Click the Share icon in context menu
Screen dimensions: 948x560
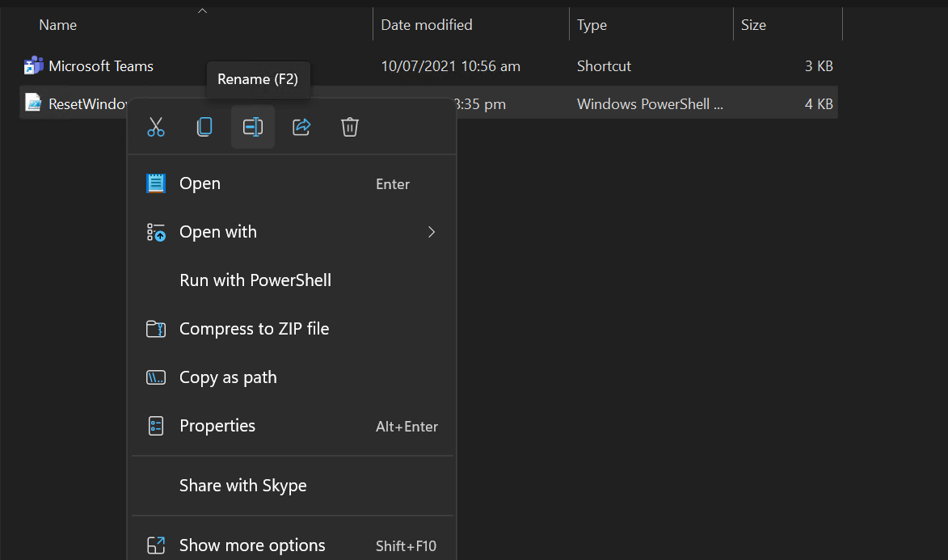pyautogui.click(x=301, y=127)
